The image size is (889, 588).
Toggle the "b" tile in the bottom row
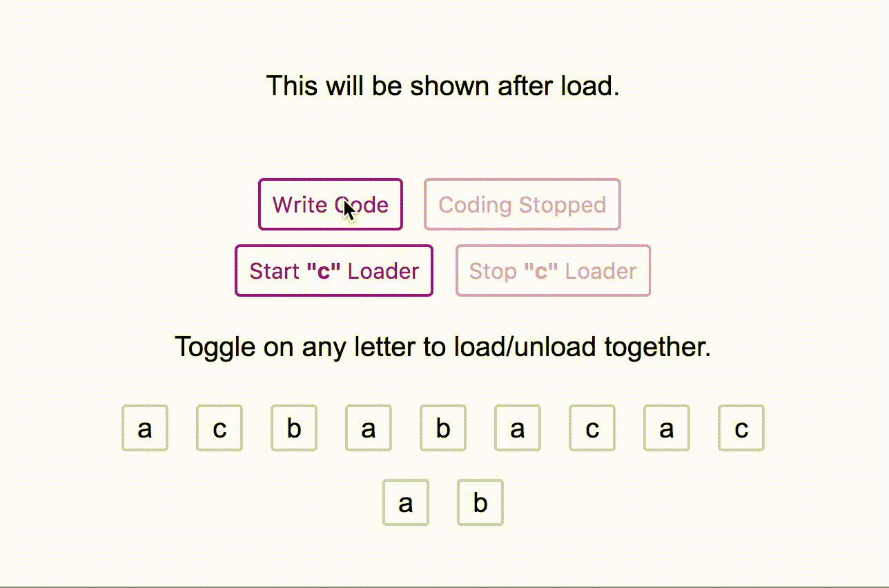click(x=479, y=502)
